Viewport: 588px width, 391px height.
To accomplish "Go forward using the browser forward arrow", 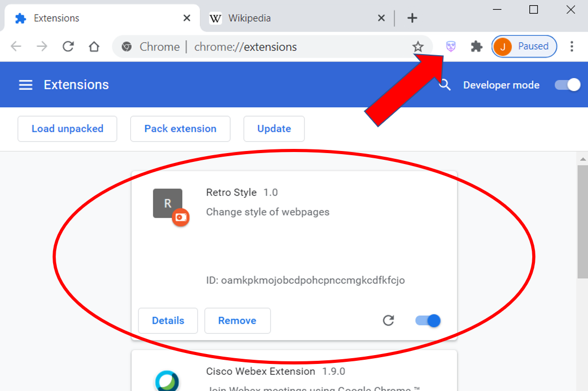I will tap(42, 46).
